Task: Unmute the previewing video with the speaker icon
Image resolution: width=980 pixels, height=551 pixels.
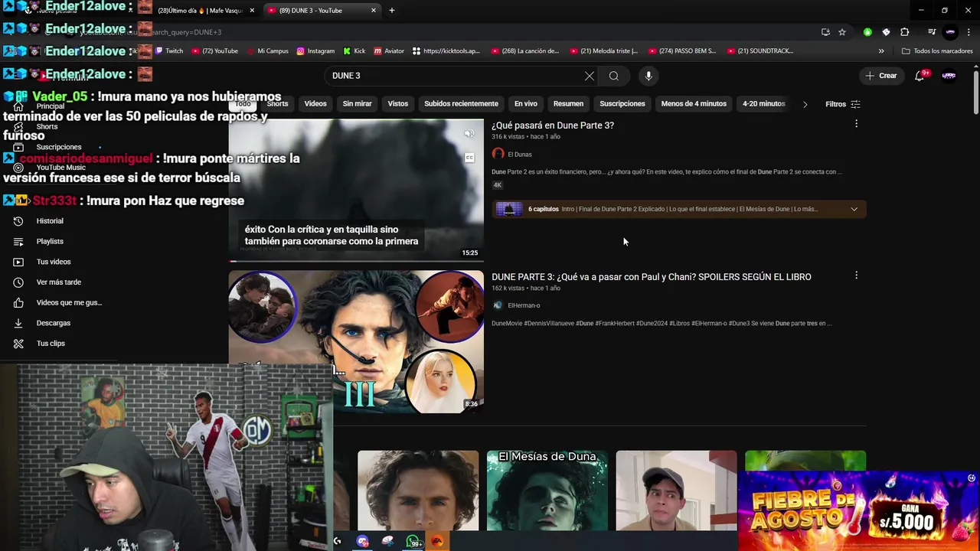Action: coord(469,134)
